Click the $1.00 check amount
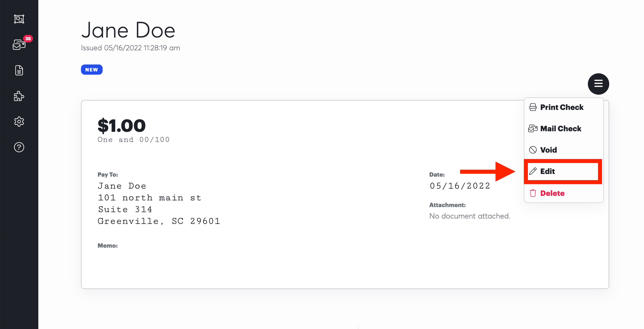 click(x=122, y=125)
